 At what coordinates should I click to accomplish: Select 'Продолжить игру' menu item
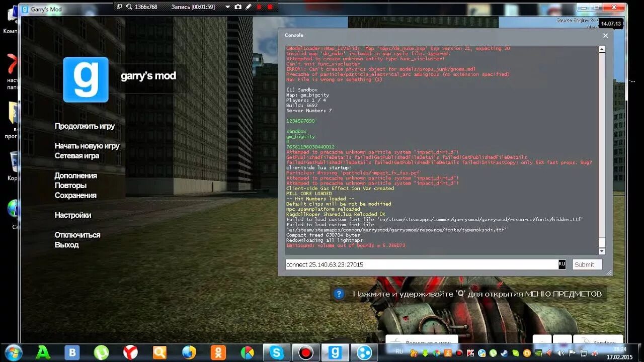click(85, 126)
